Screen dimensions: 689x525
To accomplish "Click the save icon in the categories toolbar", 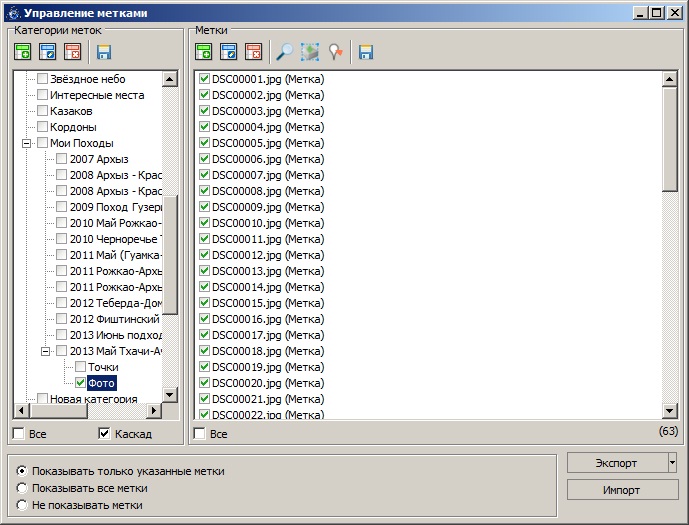I will 104,52.
